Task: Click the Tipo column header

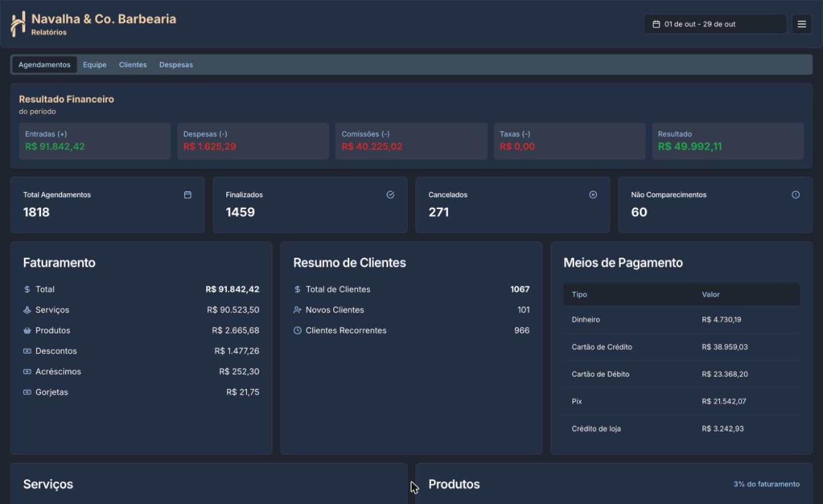Action: click(580, 295)
